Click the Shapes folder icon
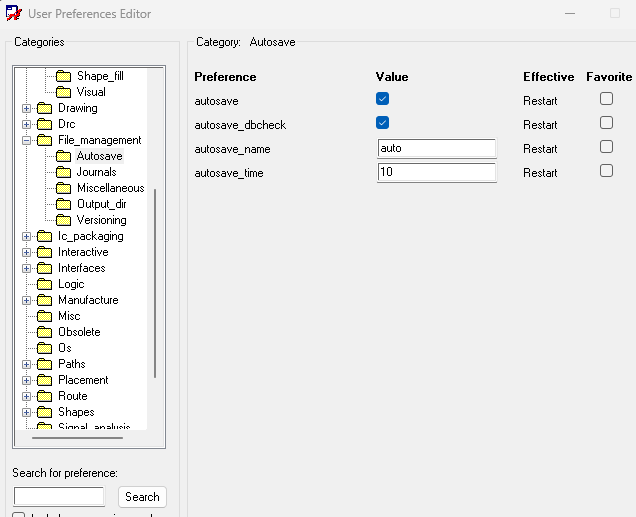This screenshot has height=517, width=636. coord(45,412)
